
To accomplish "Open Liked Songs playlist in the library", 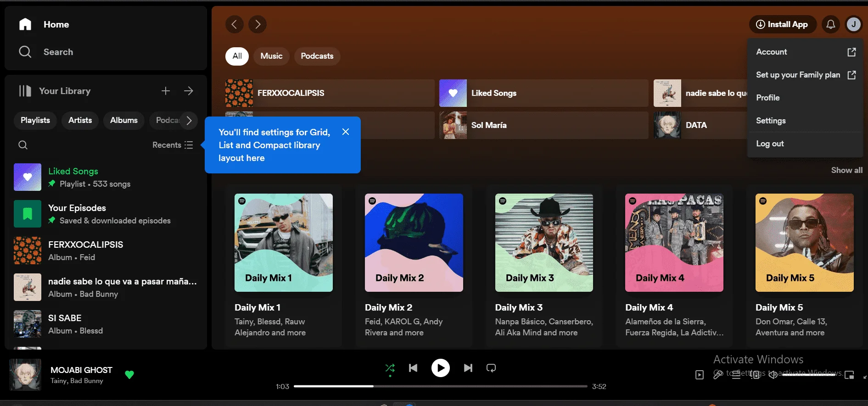I will pyautogui.click(x=106, y=177).
